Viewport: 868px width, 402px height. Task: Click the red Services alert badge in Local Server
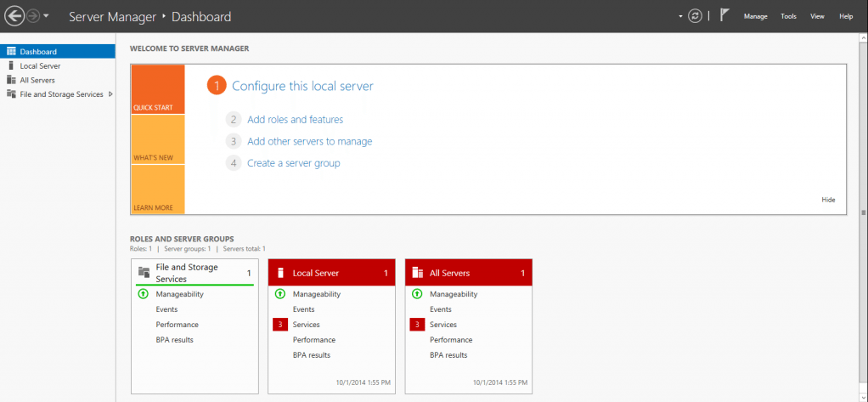click(x=280, y=325)
